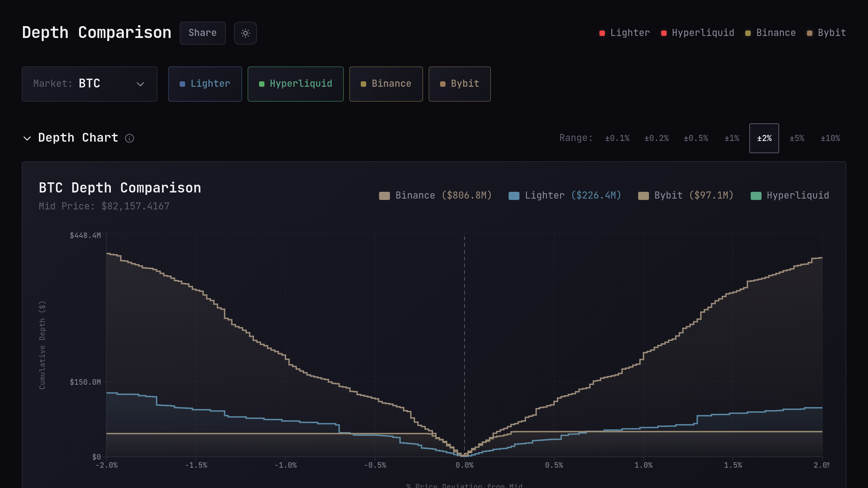Image resolution: width=868 pixels, height=488 pixels.
Task: Click the $448.4M y-axis label
Action: [85, 236]
